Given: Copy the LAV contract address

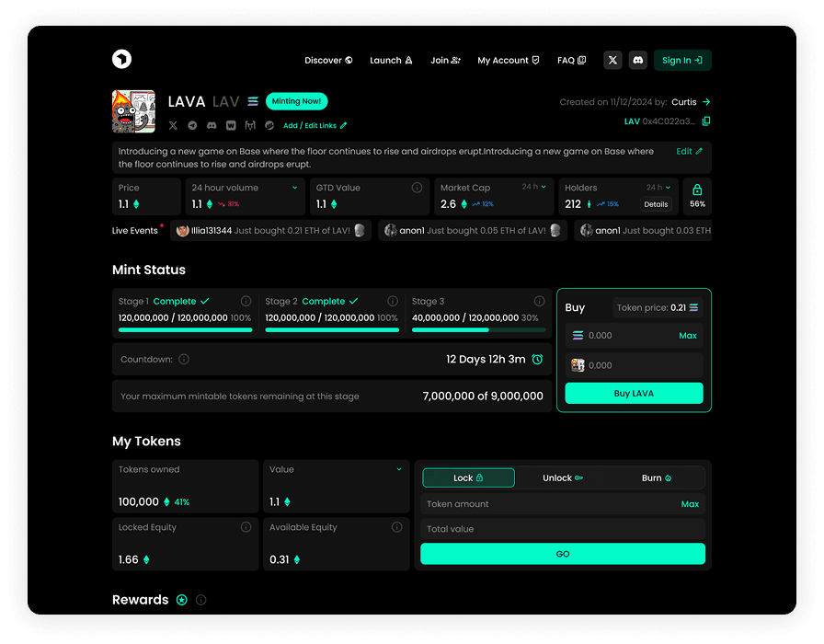Looking at the screenshot, I should (706, 121).
